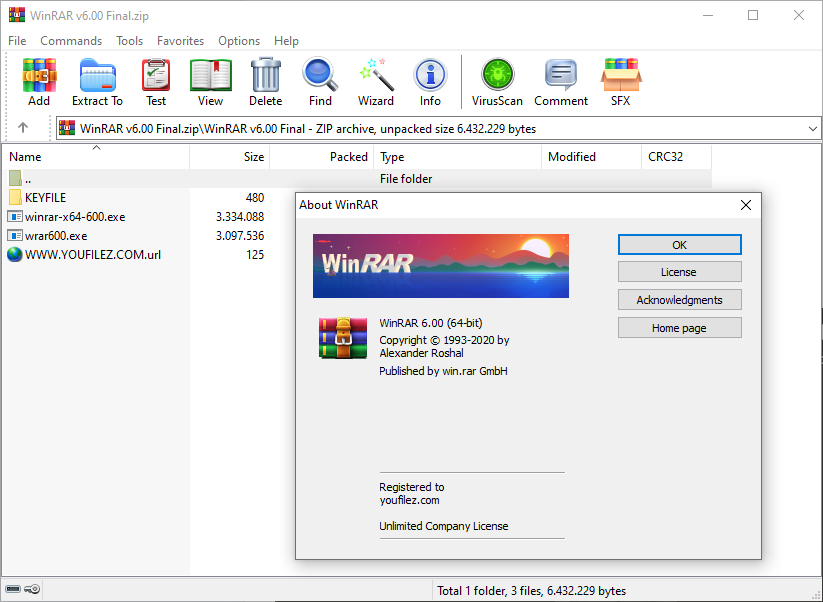Click the key icon in the status bar

click(x=32, y=589)
